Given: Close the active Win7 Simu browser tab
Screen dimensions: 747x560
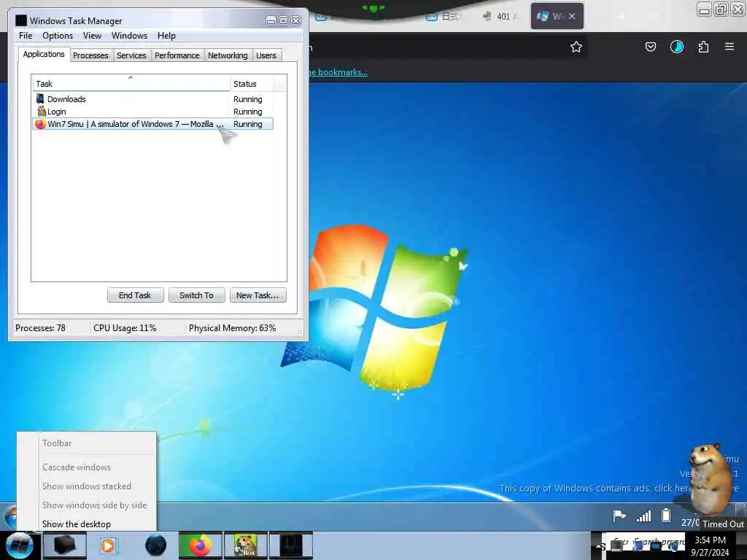Looking at the screenshot, I should 572,16.
